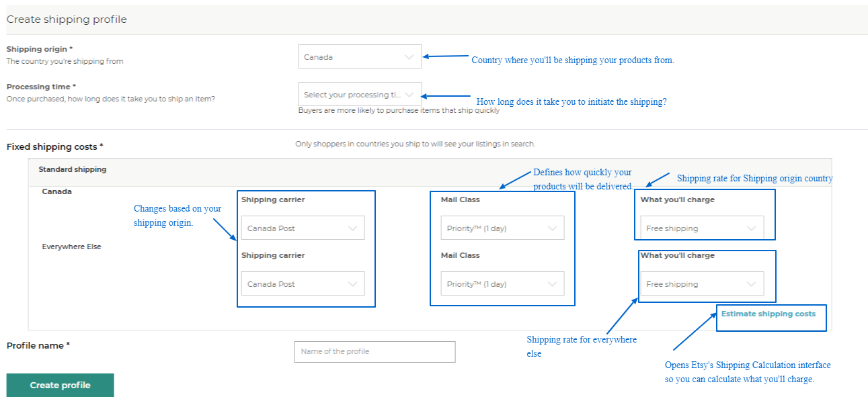Open the Canada Mail Class dropdown
Screen dimensions: 868x403
tap(502, 228)
